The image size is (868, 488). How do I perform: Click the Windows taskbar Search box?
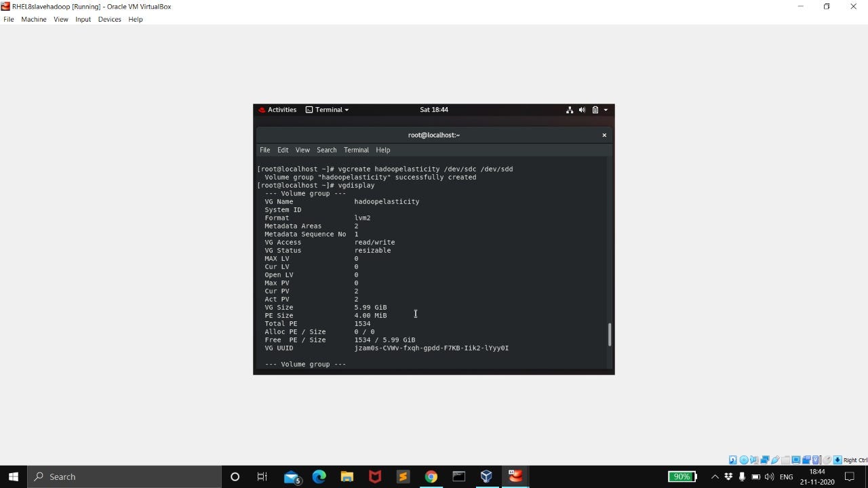point(125,476)
